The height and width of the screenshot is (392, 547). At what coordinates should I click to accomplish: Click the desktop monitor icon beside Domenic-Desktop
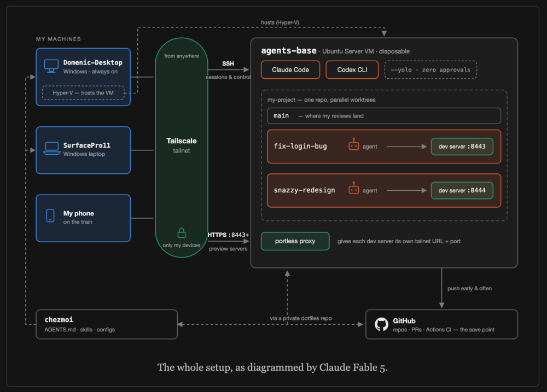51,66
